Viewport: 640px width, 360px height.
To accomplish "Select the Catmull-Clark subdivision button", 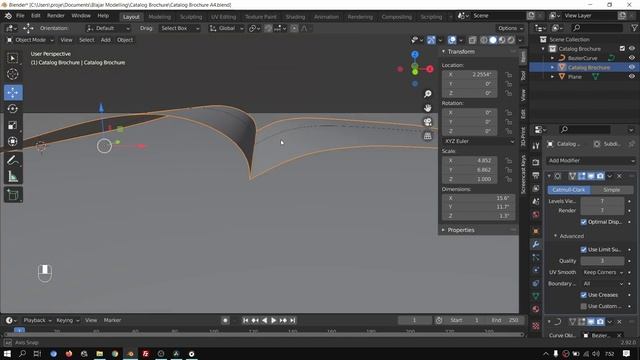I will (x=569, y=190).
